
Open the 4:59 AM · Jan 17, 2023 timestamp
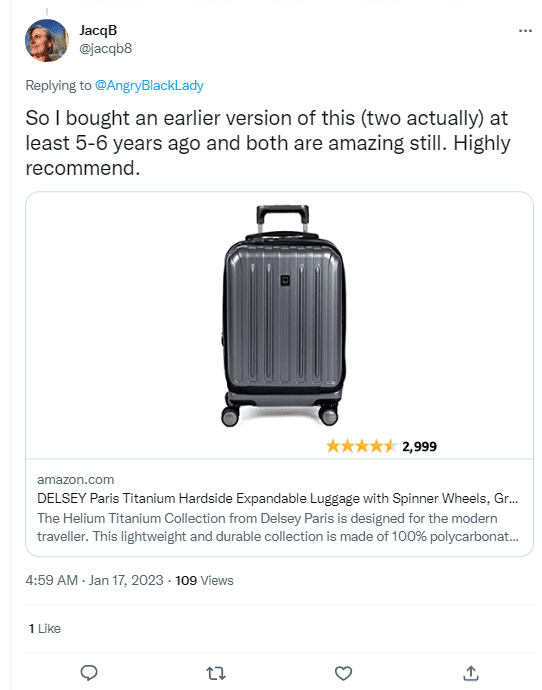point(94,580)
